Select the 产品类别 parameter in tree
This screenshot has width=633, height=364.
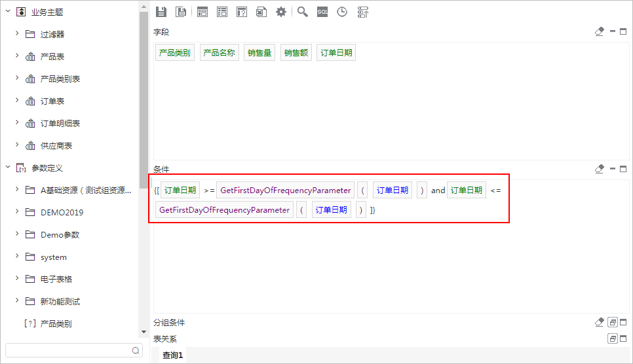(56, 323)
